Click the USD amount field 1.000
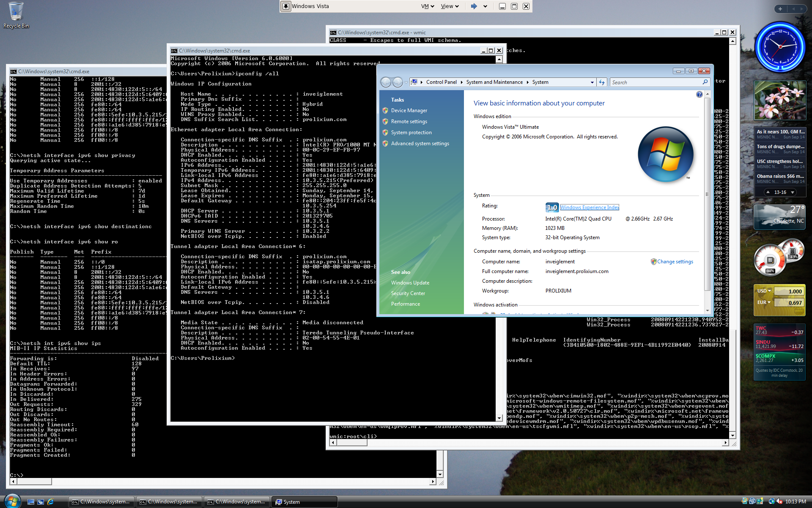The height and width of the screenshot is (508, 812). (x=789, y=291)
